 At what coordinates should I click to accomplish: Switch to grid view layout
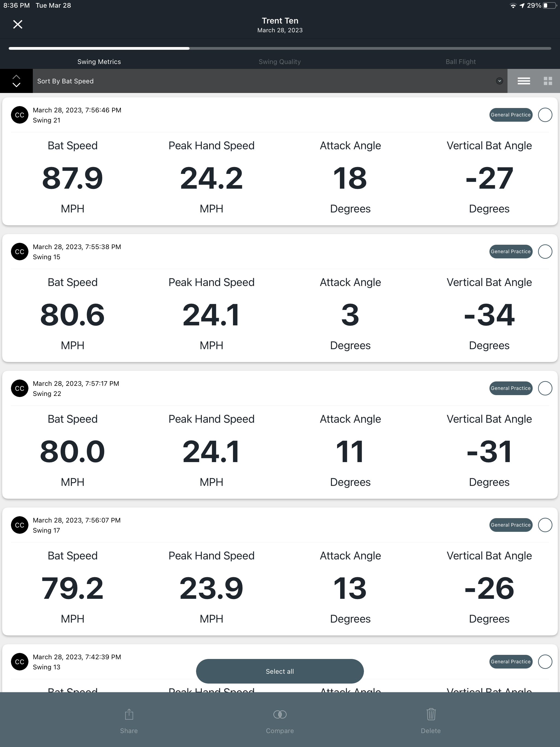pyautogui.click(x=547, y=81)
